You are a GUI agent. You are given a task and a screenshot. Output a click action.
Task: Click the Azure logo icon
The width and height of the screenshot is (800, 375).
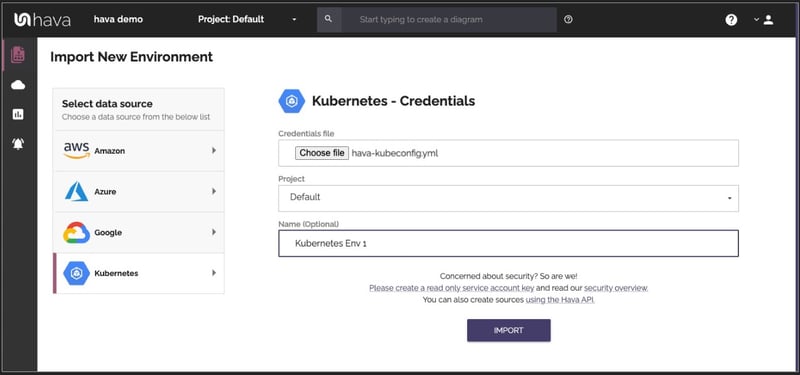(77, 191)
